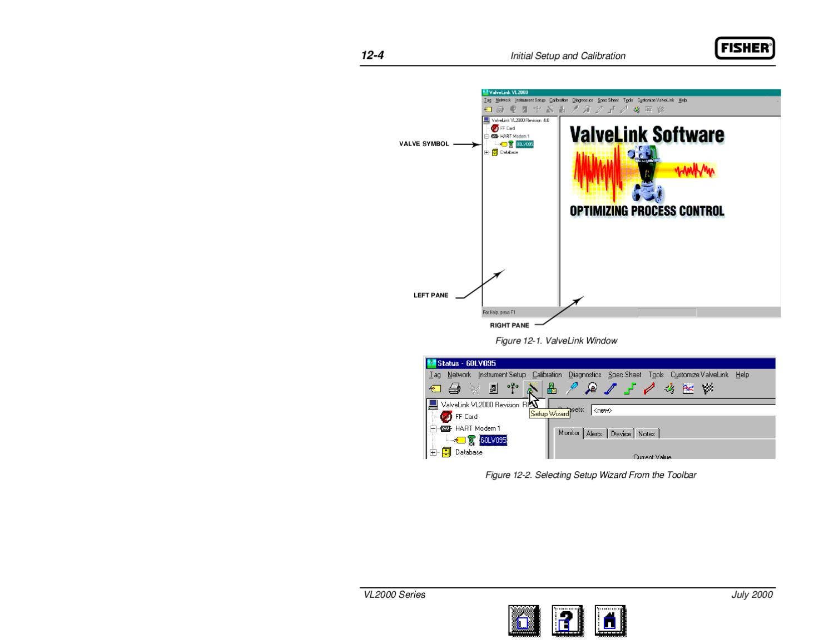Click the network tree icon in Status toolbar
Viewport: 834px width, 644px height.
click(513, 388)
